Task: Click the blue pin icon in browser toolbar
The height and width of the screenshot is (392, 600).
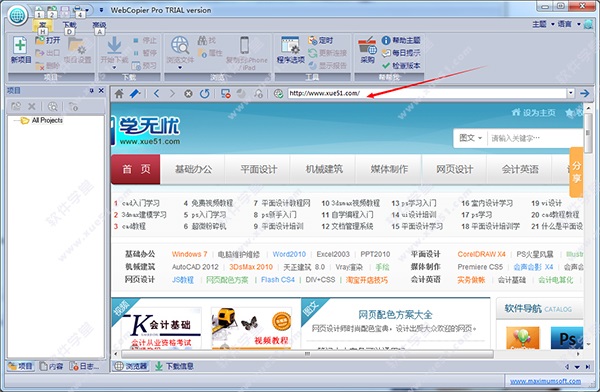Action: coord(135,93)
